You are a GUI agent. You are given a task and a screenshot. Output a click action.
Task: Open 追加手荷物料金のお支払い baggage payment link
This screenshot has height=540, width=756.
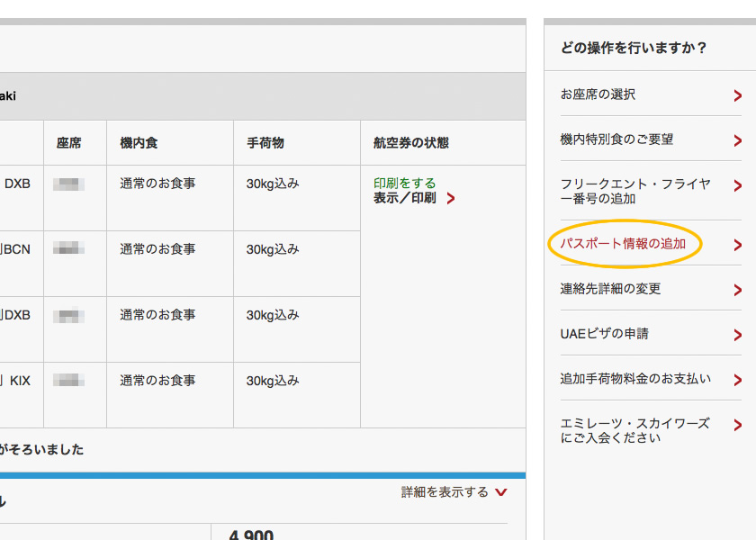click(x=635, y=379)
